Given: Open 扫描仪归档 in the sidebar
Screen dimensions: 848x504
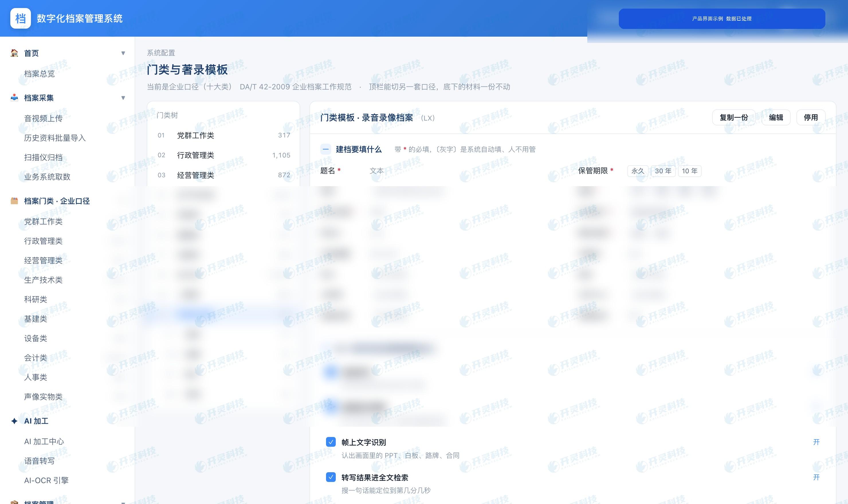Looking at the screenshot, I should pyautogui.click(x=43, y=157).
